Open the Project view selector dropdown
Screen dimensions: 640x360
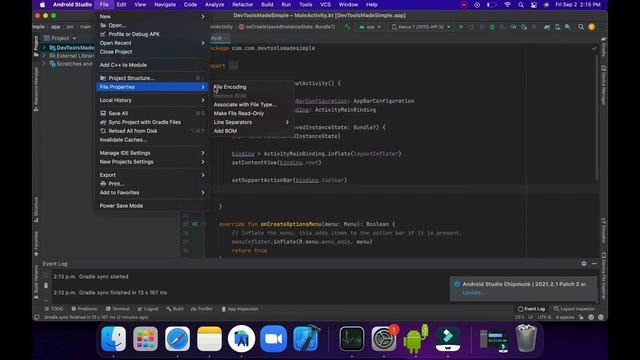[x=60, y=38]
